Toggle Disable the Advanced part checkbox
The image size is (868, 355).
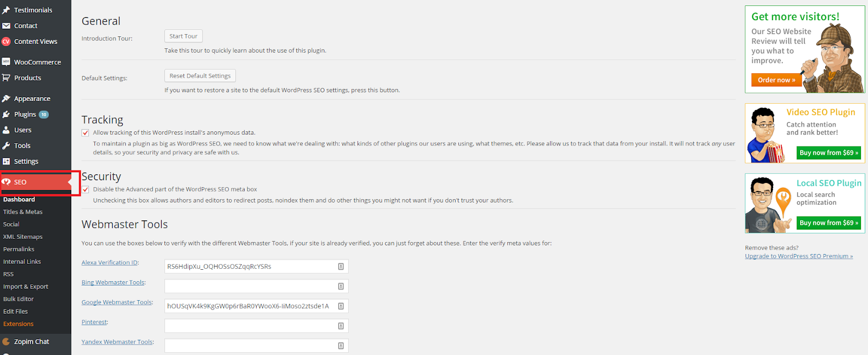click(x=85, y=189)
